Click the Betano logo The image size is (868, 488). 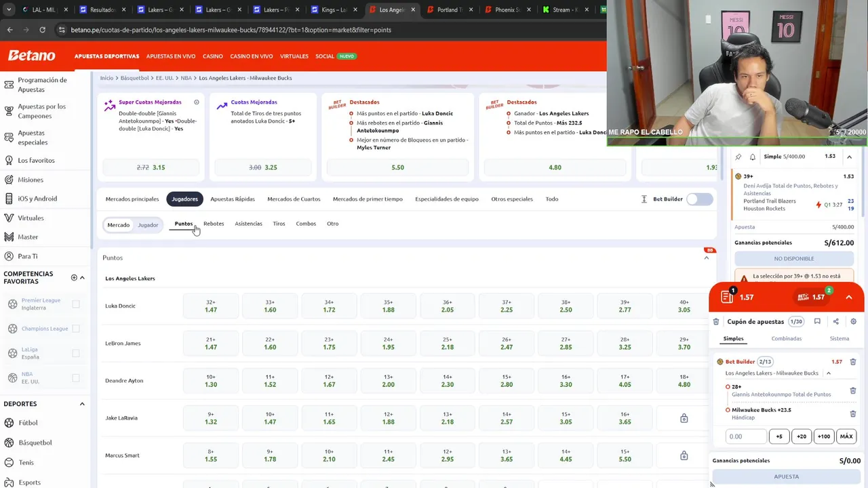(x=31, y=56)
